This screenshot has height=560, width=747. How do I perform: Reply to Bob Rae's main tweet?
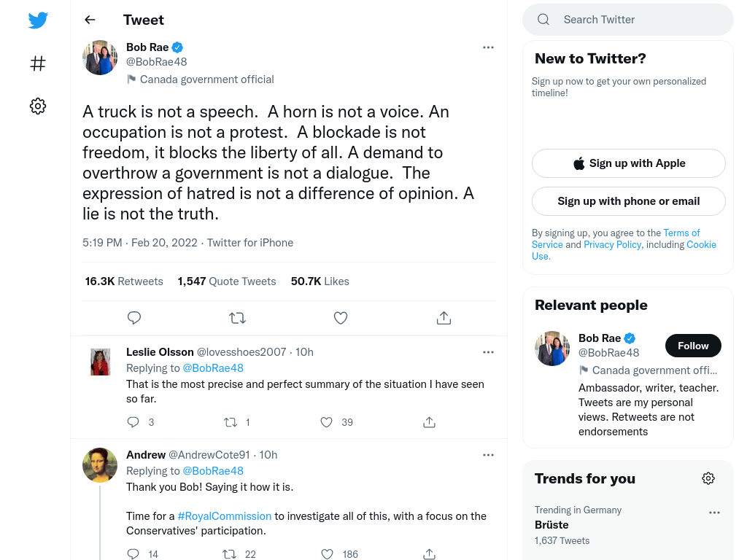pos(134,318)
